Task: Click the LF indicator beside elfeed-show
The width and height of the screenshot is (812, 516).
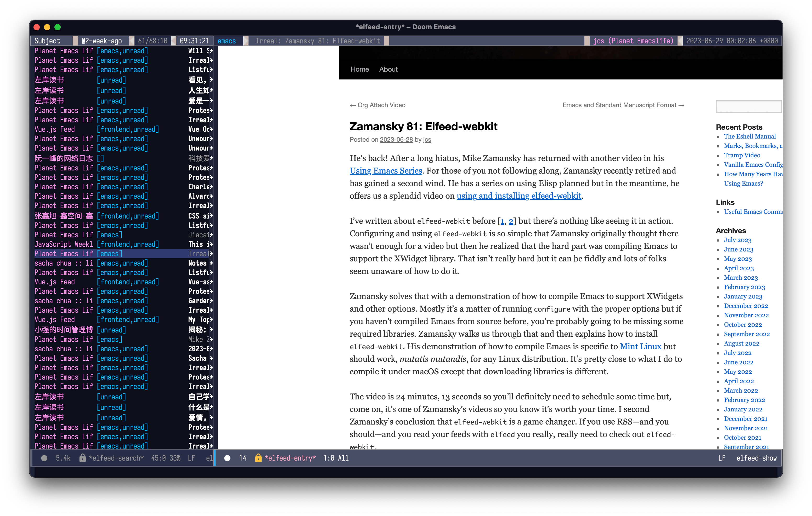Action: point(721,458)
